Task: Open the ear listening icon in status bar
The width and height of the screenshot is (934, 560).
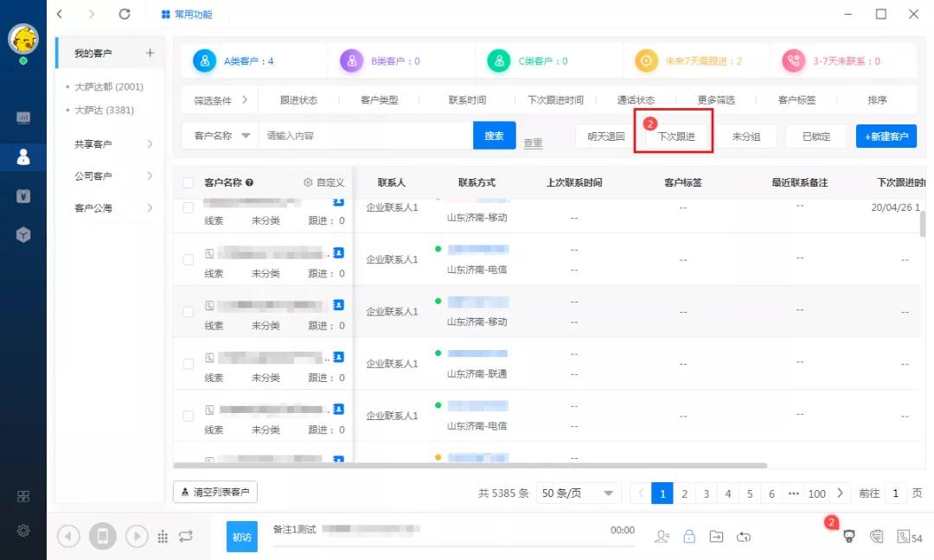Action: [x=876, y=537]
